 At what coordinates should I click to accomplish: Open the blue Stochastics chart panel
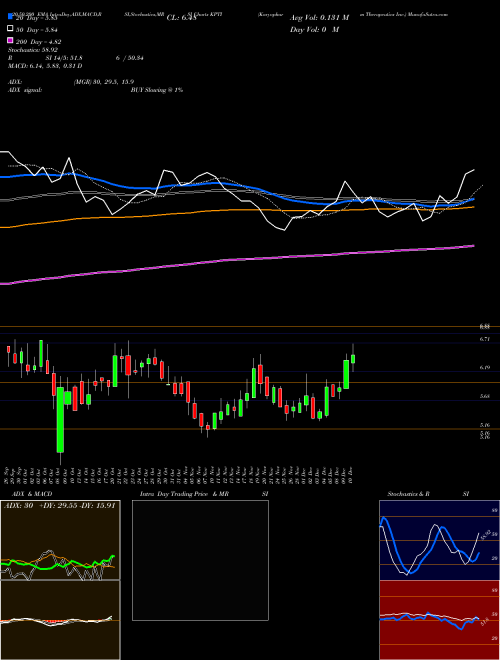click(439, 540)
